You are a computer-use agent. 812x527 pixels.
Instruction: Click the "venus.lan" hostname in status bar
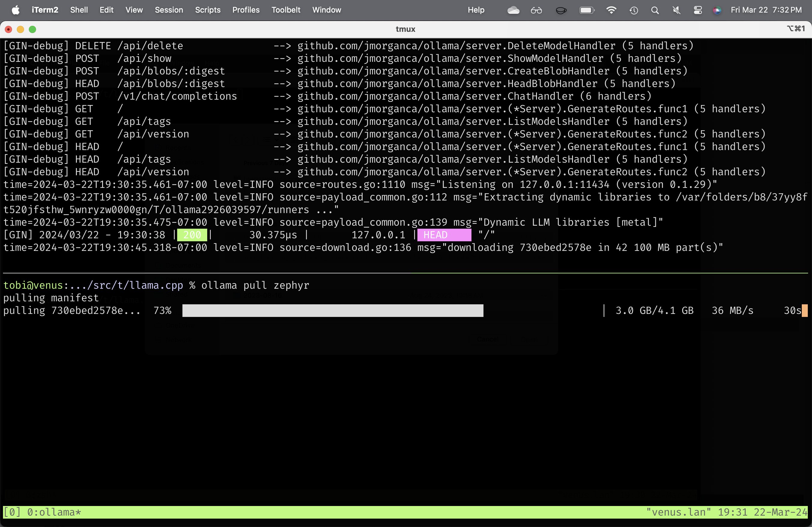679,512
